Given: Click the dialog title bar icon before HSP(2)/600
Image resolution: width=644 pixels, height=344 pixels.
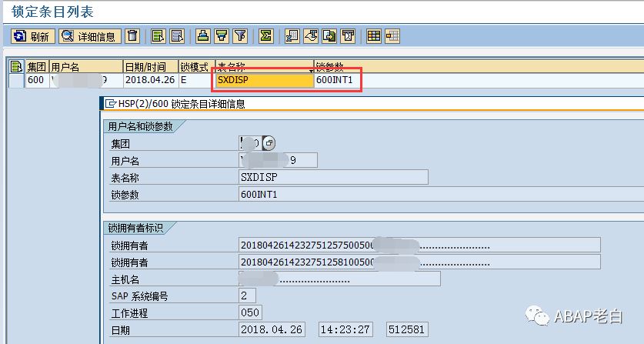Looking at the screenshot, I should [111, 104].
